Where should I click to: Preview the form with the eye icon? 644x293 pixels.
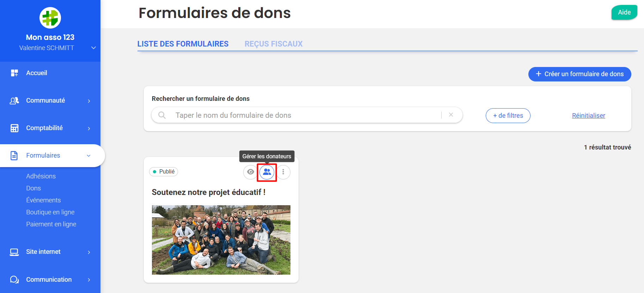click(250, 172)
